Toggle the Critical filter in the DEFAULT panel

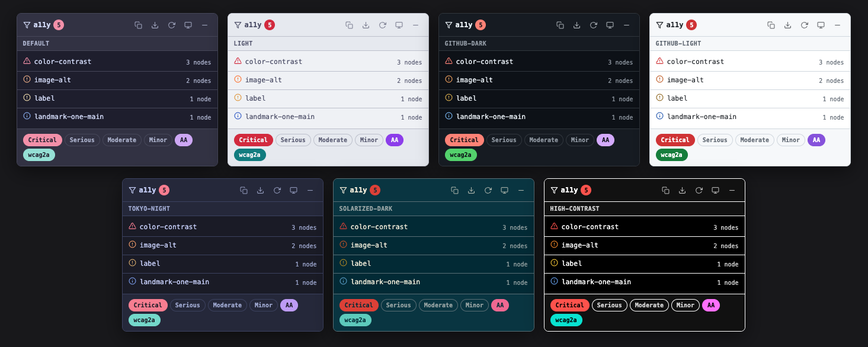pos(43,140)
